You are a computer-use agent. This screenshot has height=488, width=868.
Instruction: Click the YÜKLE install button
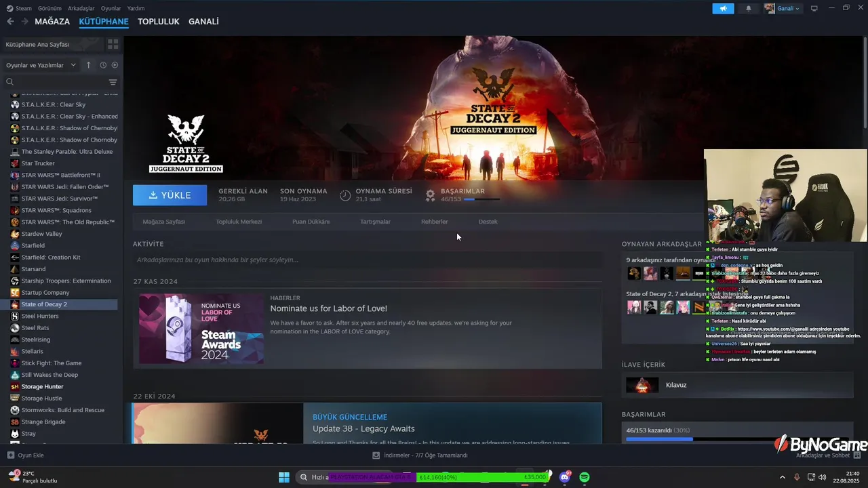170,195
